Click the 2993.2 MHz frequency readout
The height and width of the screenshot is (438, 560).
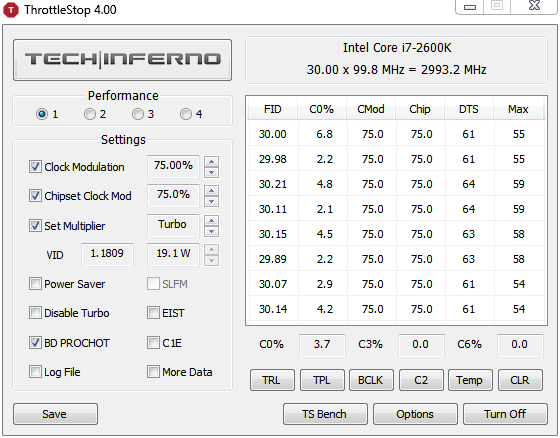pos(454,70)
